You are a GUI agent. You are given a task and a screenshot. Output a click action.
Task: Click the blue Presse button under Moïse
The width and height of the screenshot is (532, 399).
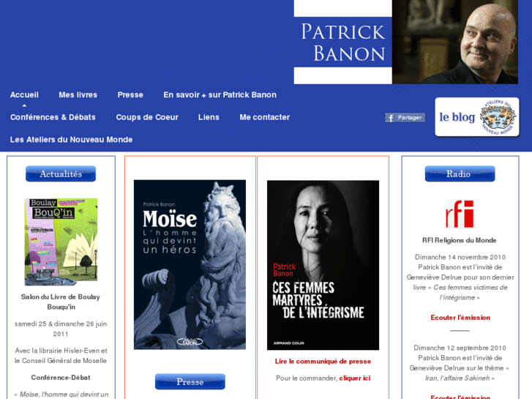tap(190, 381)
